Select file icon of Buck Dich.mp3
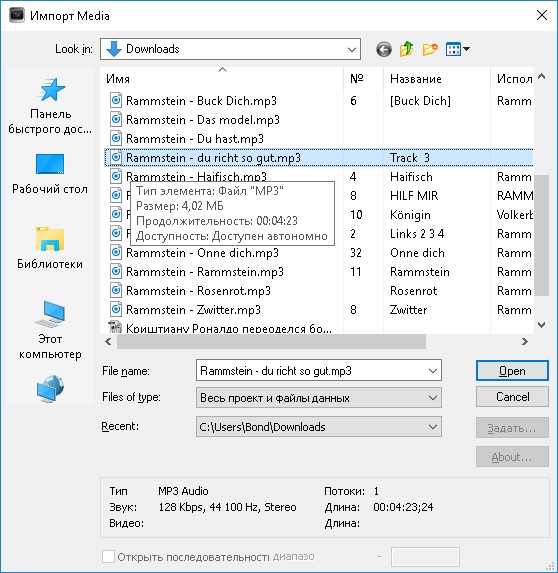 (116, 100)
